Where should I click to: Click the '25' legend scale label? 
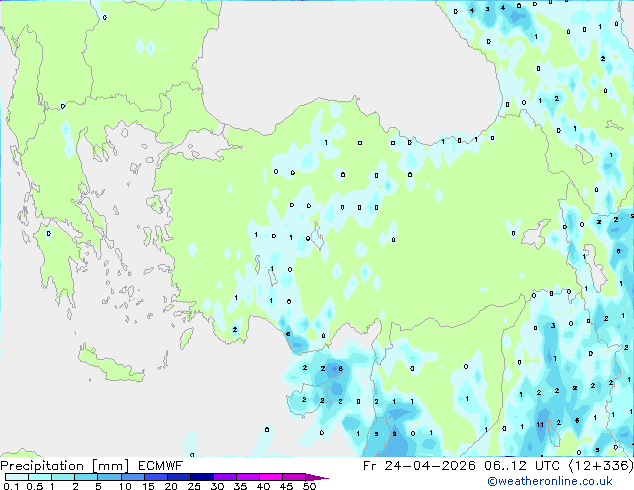point(194,486)
